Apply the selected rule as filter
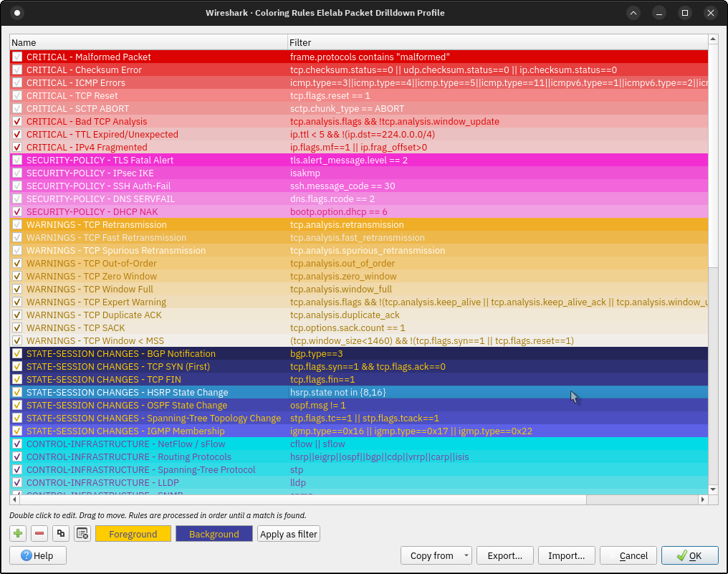This screenshot has width=728, height=574. tap(288, 533)
